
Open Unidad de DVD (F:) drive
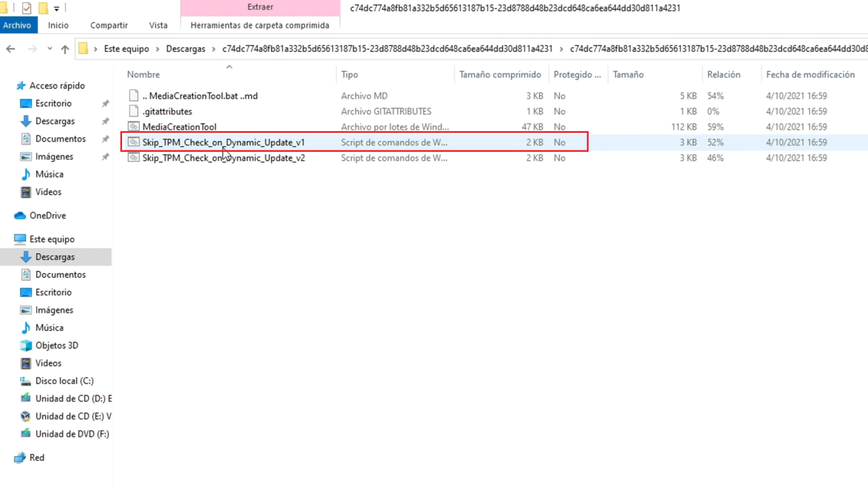pyautogui.click(x=72, y=434)
